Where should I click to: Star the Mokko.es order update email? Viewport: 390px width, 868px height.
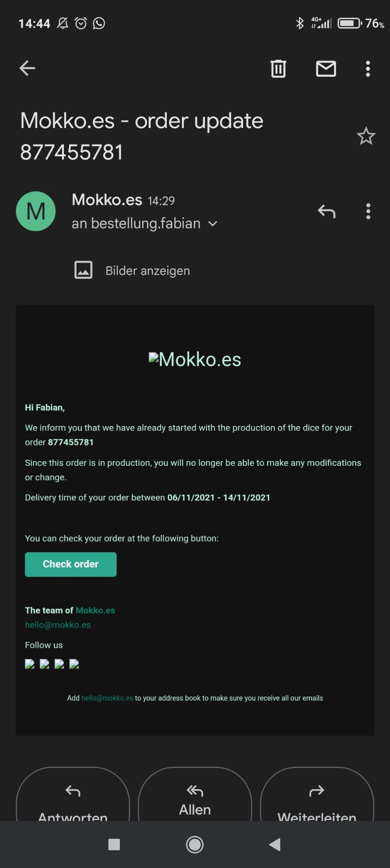(x=366, y=136)
